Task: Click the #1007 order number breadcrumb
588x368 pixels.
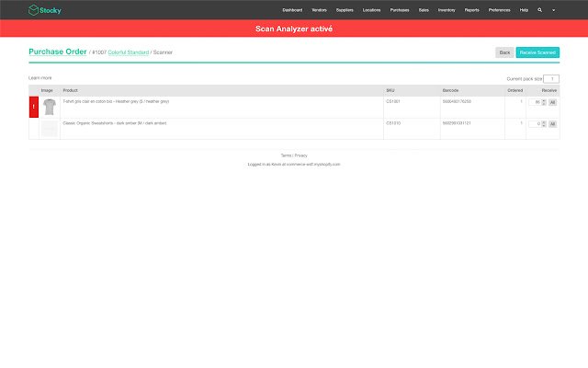Action: click(99, 52)
